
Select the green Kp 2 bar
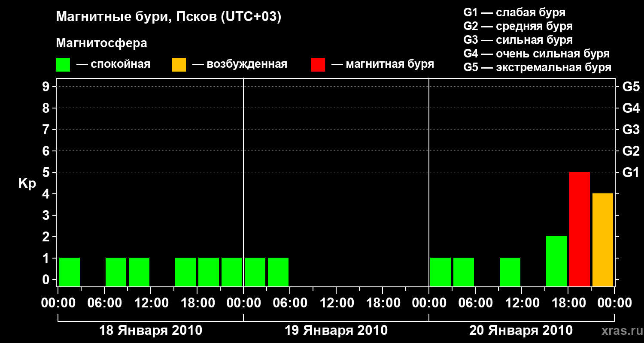556,261
